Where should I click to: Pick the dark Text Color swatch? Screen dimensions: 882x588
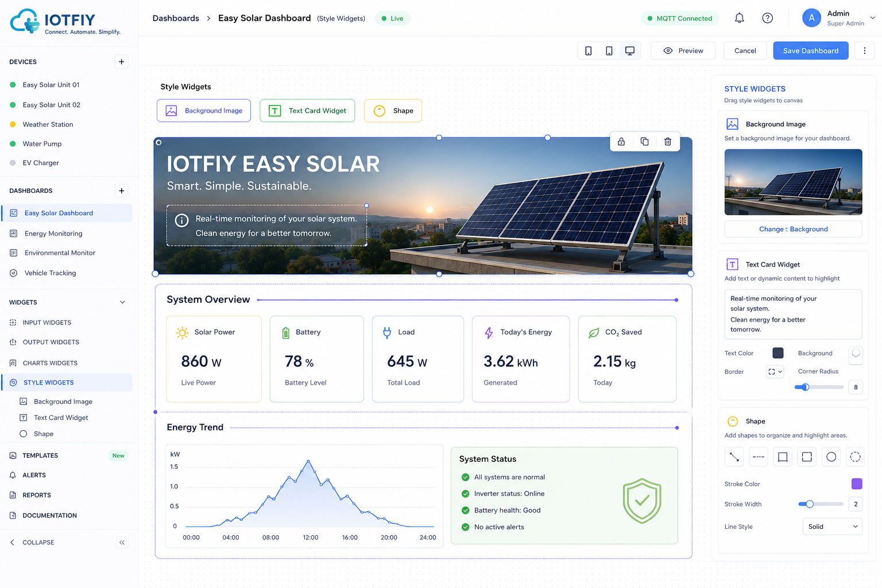click(x=778, y=353)
